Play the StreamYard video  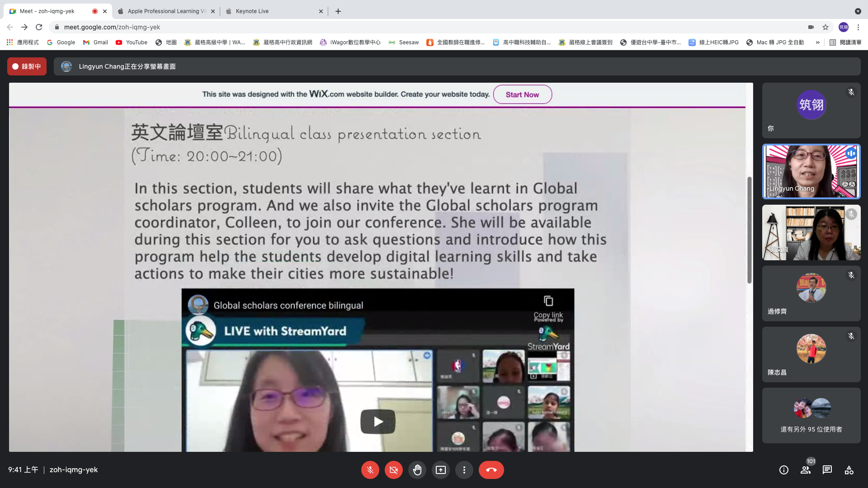click(x=377, y=422)
